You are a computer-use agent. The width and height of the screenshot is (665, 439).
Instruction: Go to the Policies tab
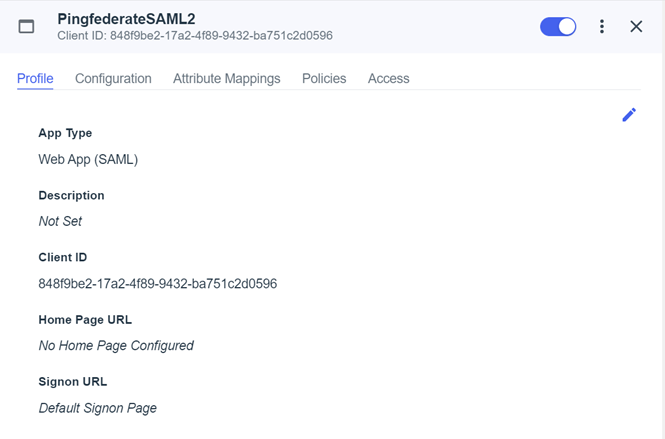pyautogui.click(x=324, y=78)
